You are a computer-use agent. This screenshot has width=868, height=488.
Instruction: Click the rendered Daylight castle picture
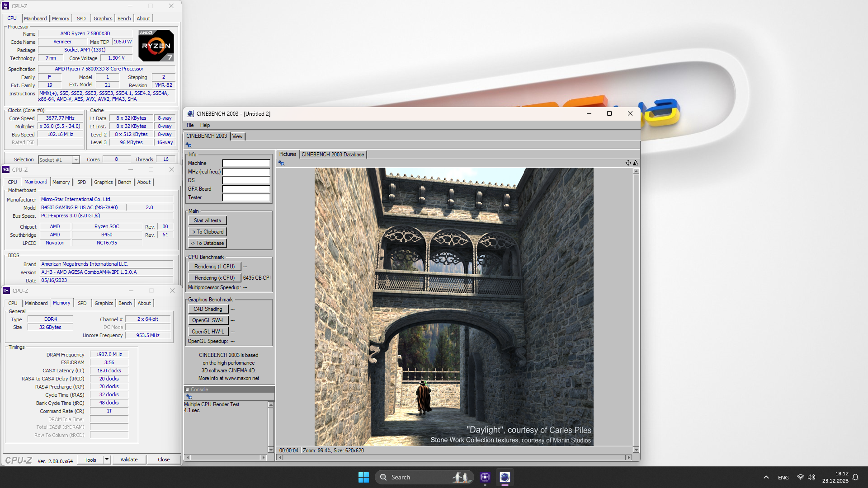454,307
